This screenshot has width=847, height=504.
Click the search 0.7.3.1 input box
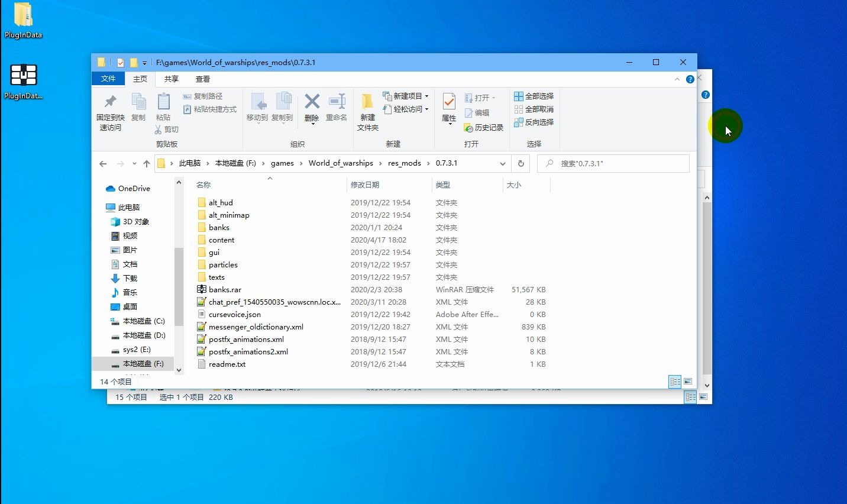[x=613, y=163]
